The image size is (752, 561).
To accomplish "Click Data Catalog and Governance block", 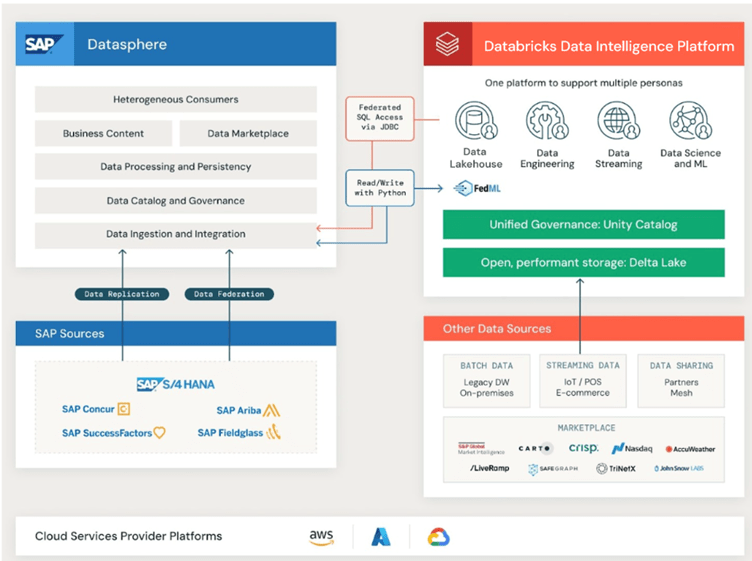I will 176,200.
